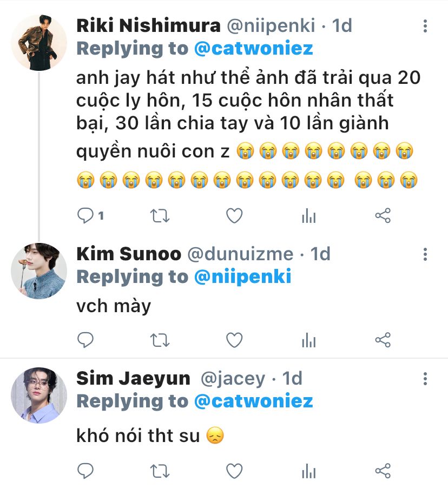Reply to Riki Nishimura's tweet
Image resolution: width=448 pixels, height=488 pixels.
click(85, 216)
